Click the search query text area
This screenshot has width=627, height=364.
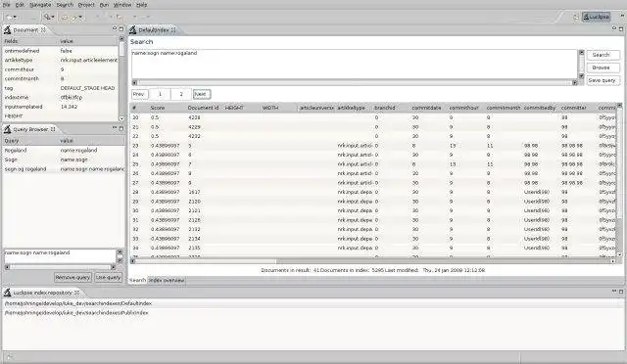click(355, 64)
